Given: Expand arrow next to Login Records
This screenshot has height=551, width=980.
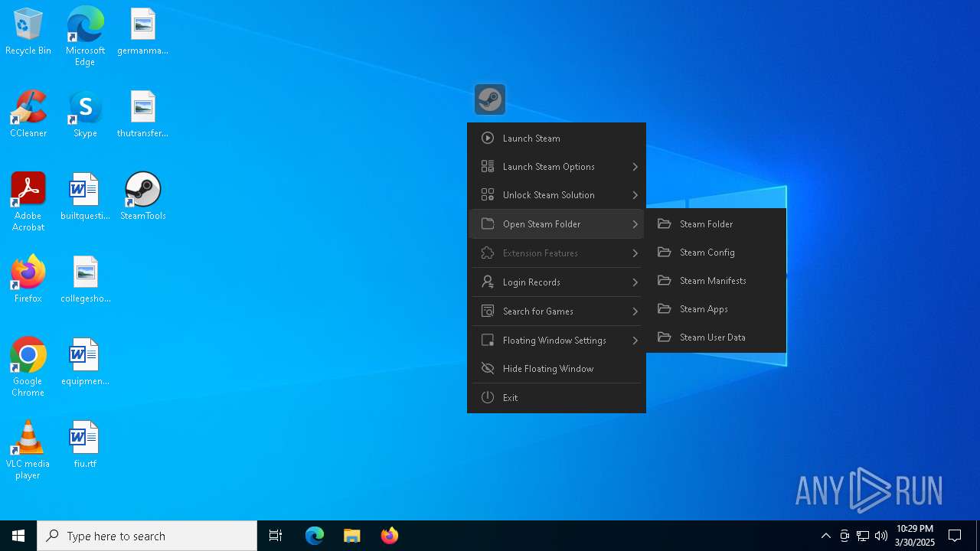Looking at the screenshot, I should (635, 282).
